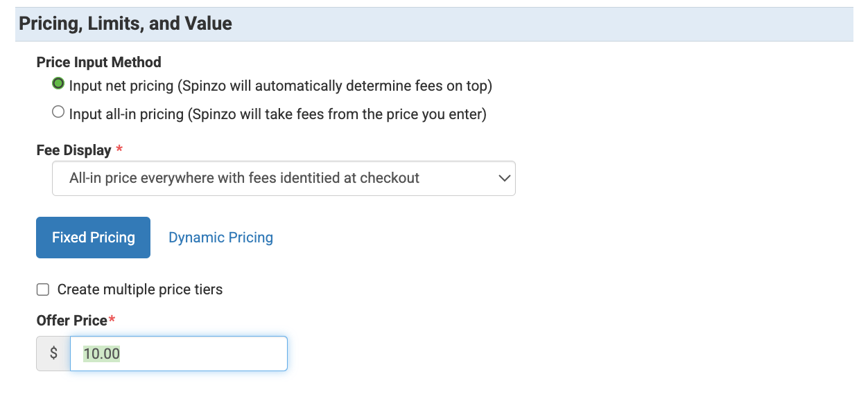Click the 'All-in price everywhere' selected option text
This screenshot has height=410, width=868.
pyautogui.click(x=244, y=178)
